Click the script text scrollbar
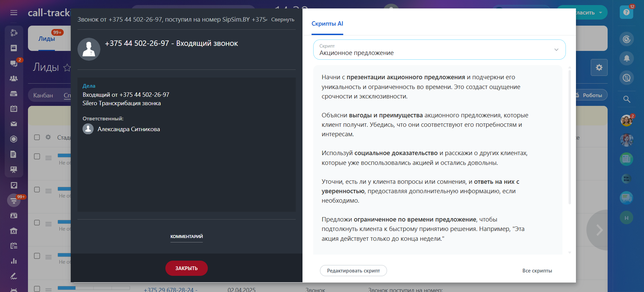This screenshot has width=644, height=292. [x=570, y=135]
